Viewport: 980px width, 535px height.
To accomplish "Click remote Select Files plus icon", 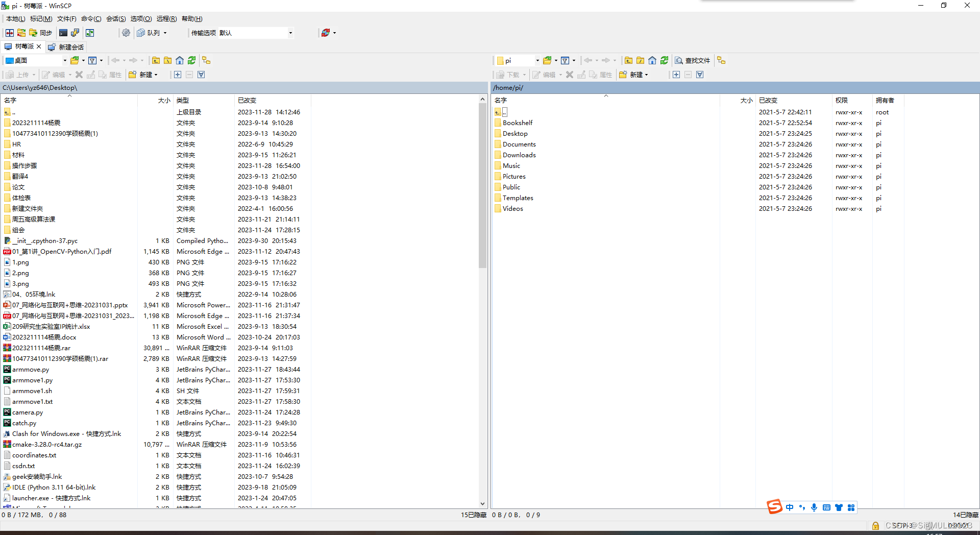I will pyautogui.click(x=676, y=75).
